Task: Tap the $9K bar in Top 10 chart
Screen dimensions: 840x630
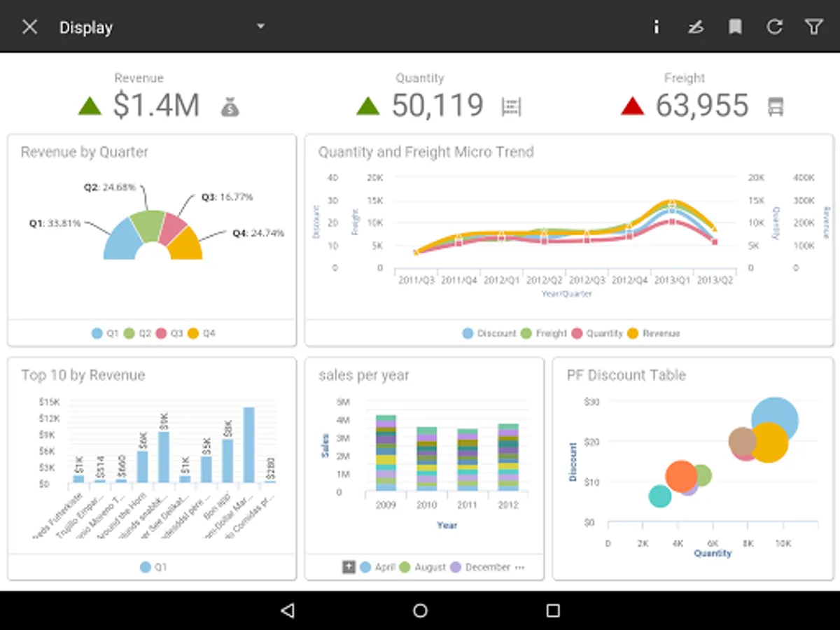Action: pyautogui.click(x=164, y=457)
